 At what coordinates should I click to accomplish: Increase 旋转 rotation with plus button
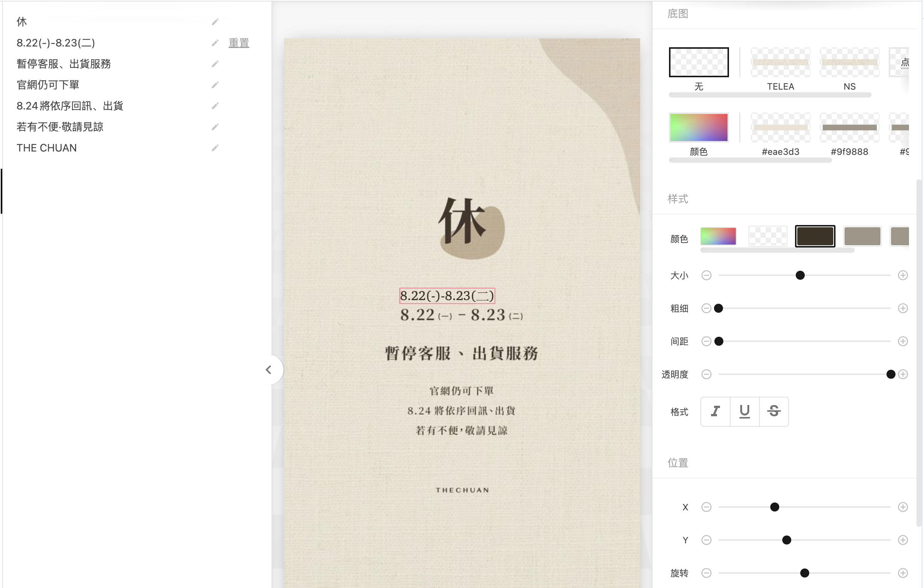point(903,573)
